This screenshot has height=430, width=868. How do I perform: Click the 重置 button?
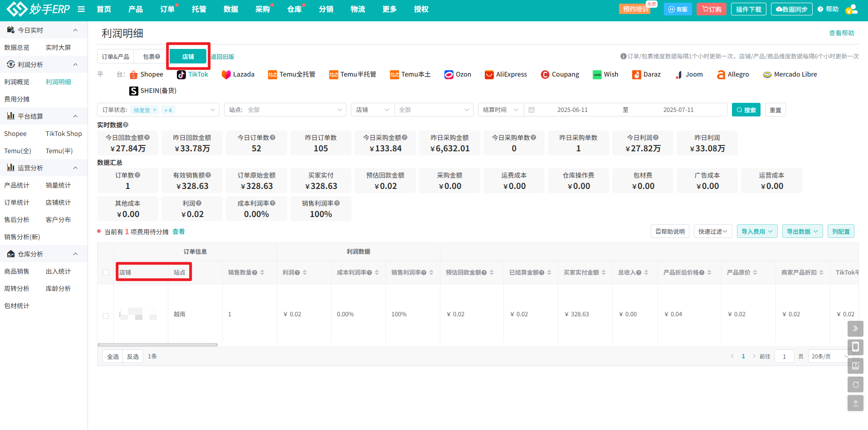pos(775,110)
